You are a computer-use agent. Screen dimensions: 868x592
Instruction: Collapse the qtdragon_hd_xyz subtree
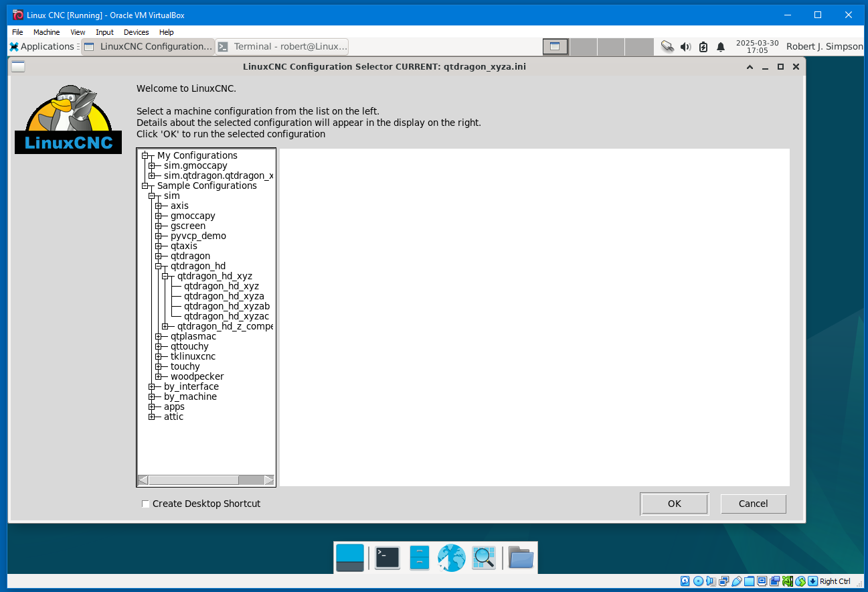[x=165, y=276]
